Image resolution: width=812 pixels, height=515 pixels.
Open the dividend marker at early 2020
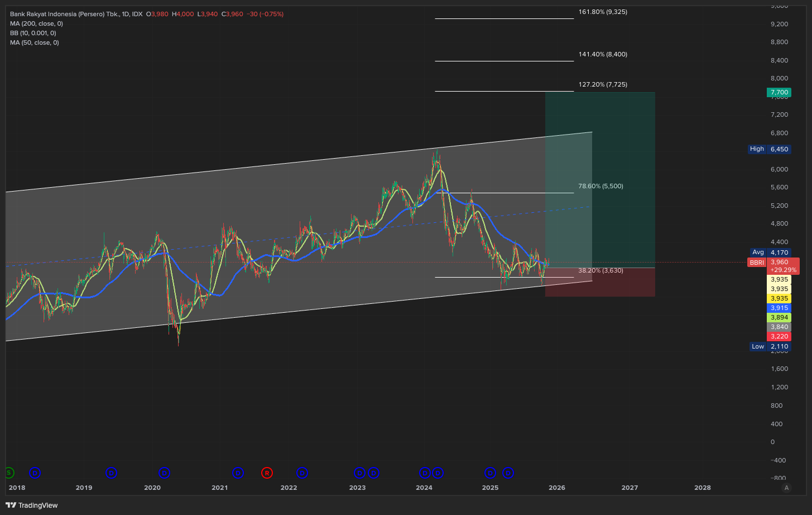tap(165, 473)
